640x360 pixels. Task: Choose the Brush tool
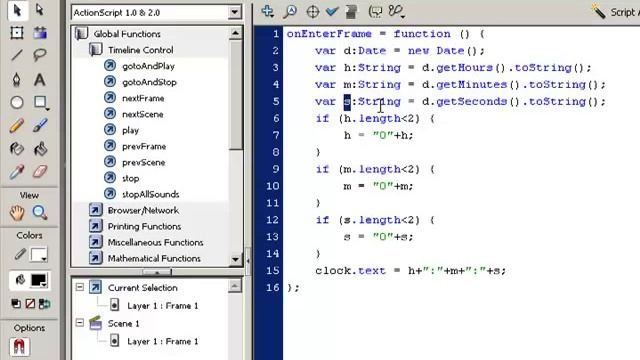tap(40, 126)
